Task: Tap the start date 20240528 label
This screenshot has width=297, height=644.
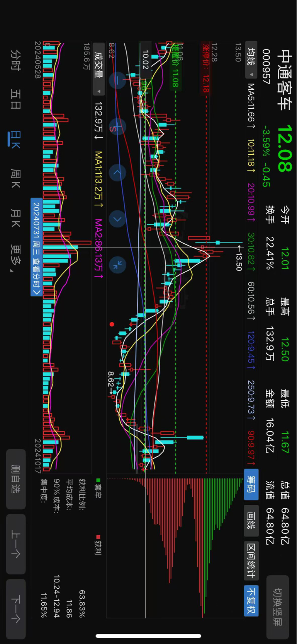Action: pyautogui.click(x=37, y=60)
